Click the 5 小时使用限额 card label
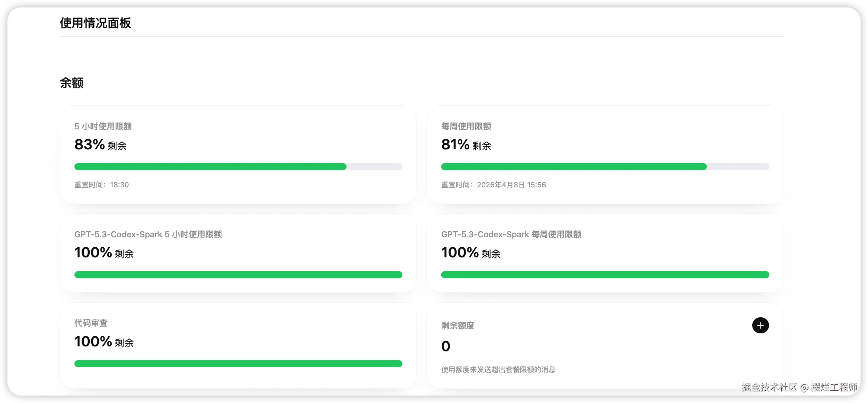 [x=103, y=126]
